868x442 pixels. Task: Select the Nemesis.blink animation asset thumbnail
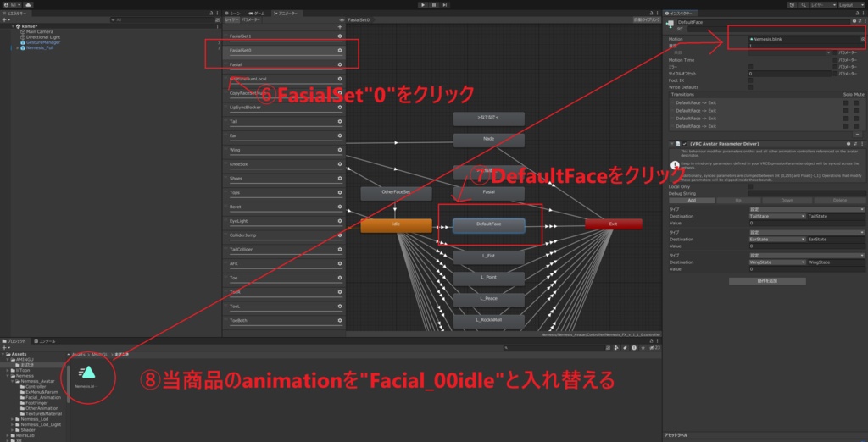[x=87, y=373]
